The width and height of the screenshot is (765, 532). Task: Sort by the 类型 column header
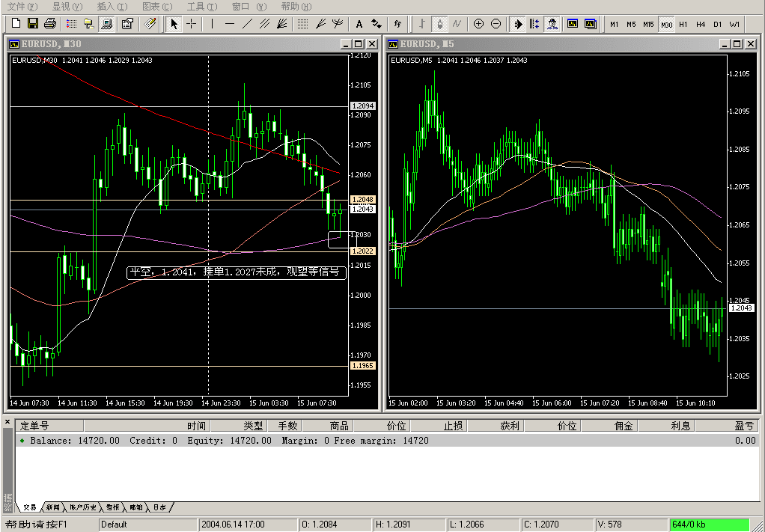[x=239, y=426]
